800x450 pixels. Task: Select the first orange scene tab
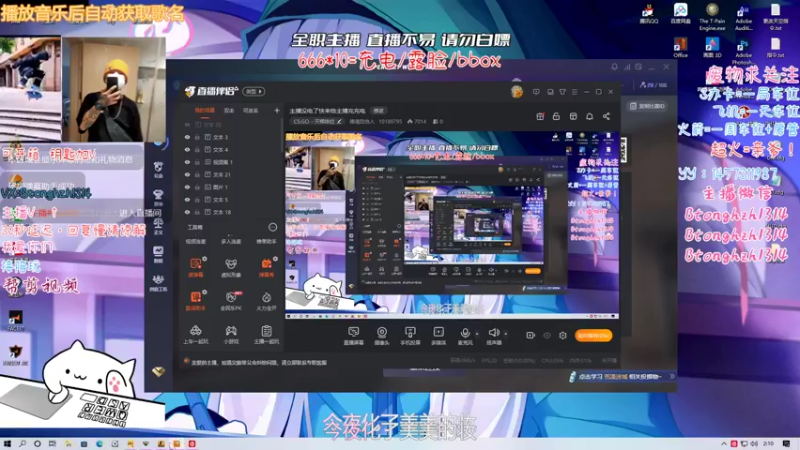205,110
